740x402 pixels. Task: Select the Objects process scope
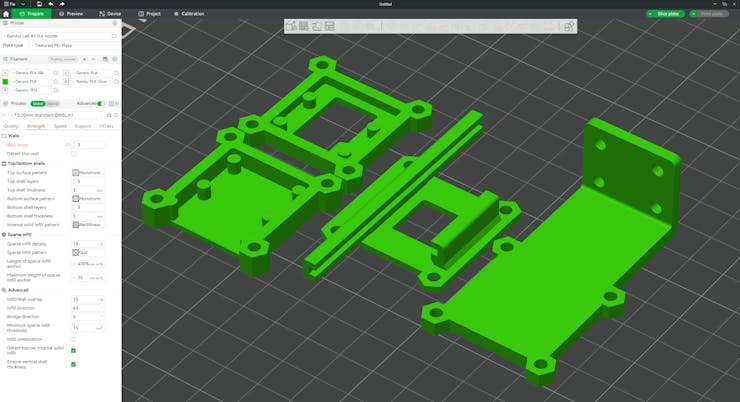point(52,103)
